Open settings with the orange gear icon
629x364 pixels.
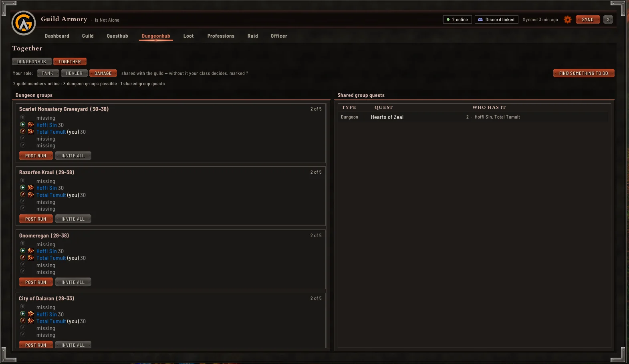tap(567, 20)
